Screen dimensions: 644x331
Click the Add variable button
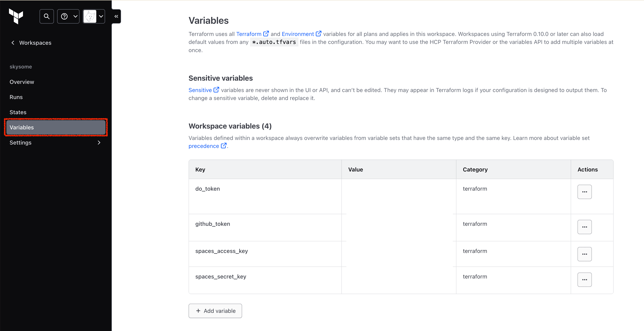215,310
